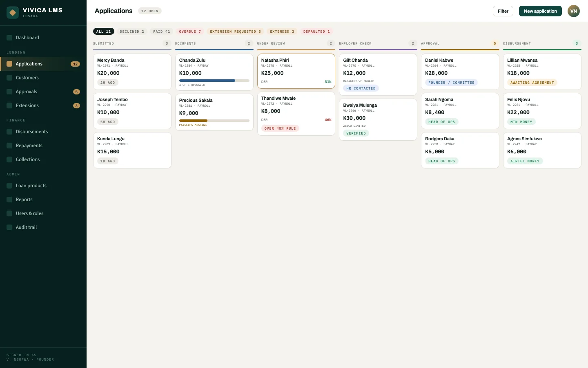Click the Collections sidebar icon
Viewport: 588px width, 368px height.
(x=9, y=159)
